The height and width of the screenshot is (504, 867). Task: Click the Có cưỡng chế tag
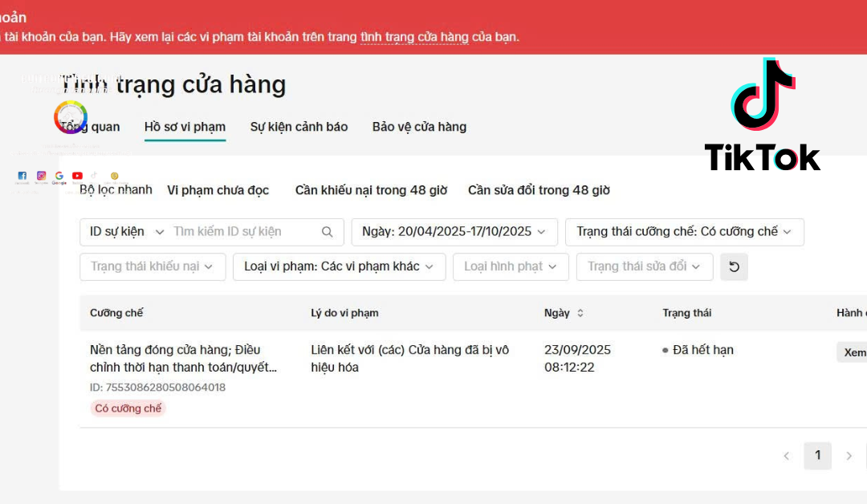coord(128,408)
